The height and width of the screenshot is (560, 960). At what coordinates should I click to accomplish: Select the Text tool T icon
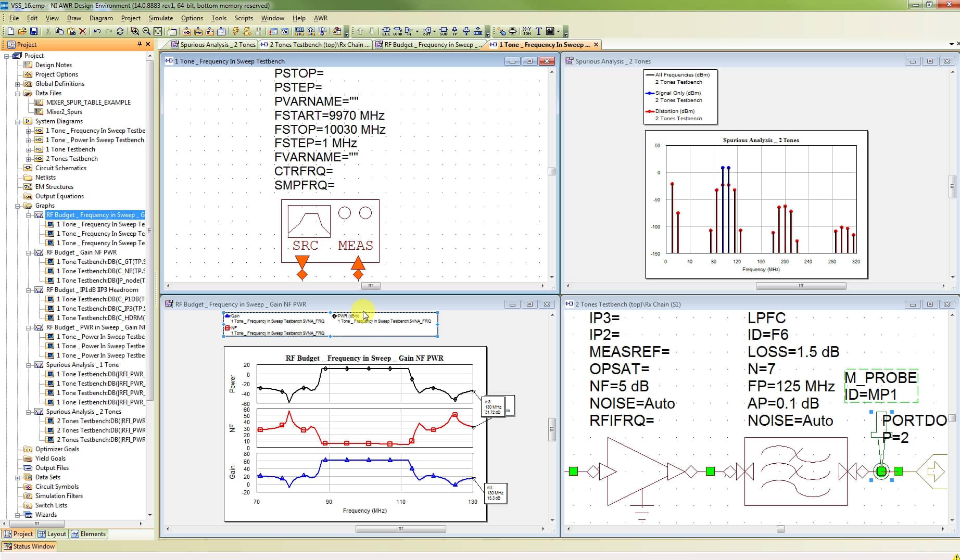point(539,31)
